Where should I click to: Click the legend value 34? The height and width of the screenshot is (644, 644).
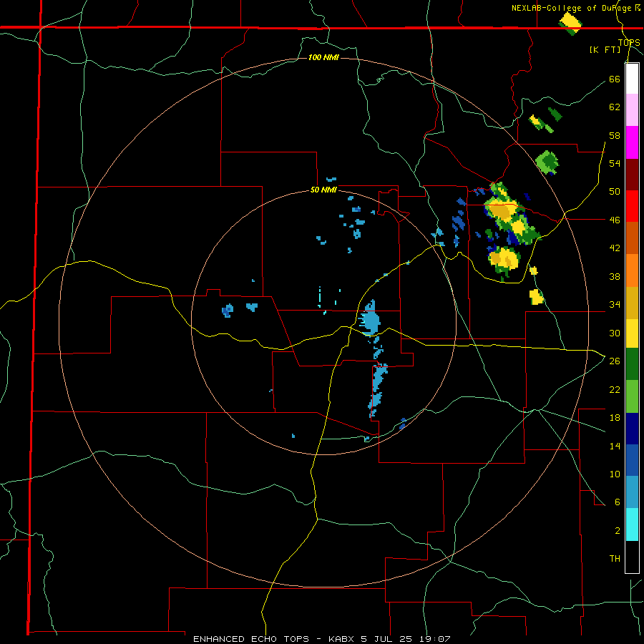pyautogui.click(x=615, y=305)
